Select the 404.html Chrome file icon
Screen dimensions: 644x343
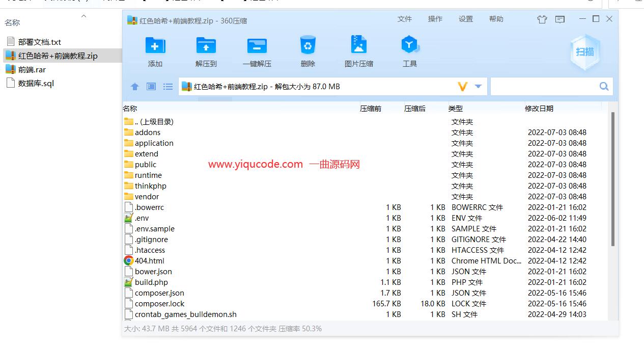tap(129, 261)
